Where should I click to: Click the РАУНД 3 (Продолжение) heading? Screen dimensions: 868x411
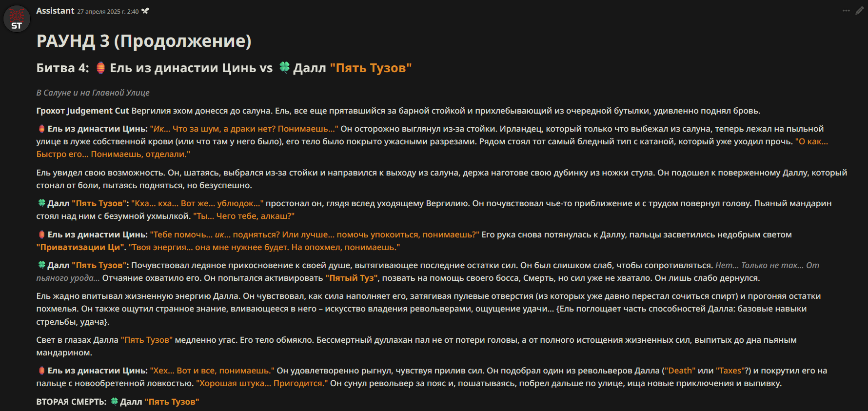(x=144, y=41)
